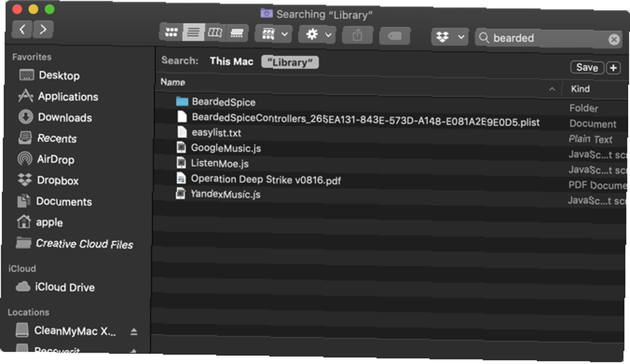Click into the search field containing bearded

549,38
